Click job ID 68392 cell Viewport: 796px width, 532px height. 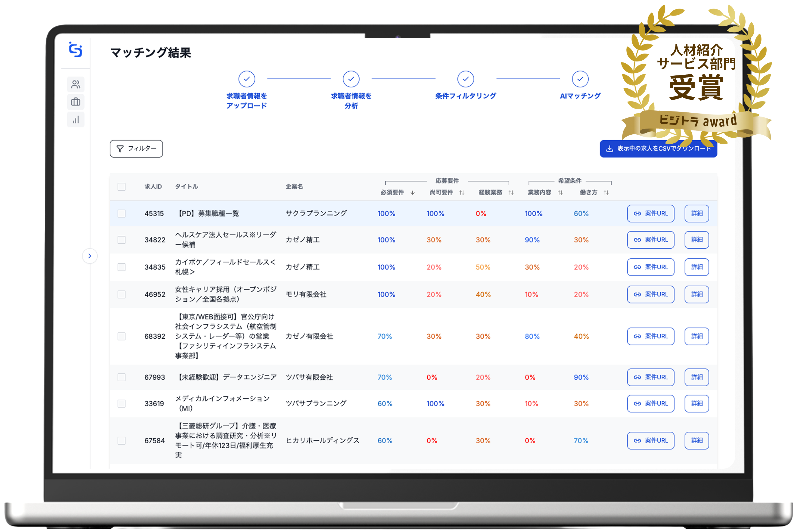coord(155,336)
